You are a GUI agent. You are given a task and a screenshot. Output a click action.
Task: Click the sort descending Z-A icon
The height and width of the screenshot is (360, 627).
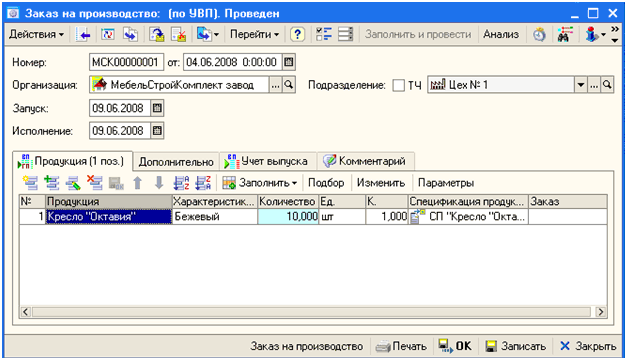[203, 183]
